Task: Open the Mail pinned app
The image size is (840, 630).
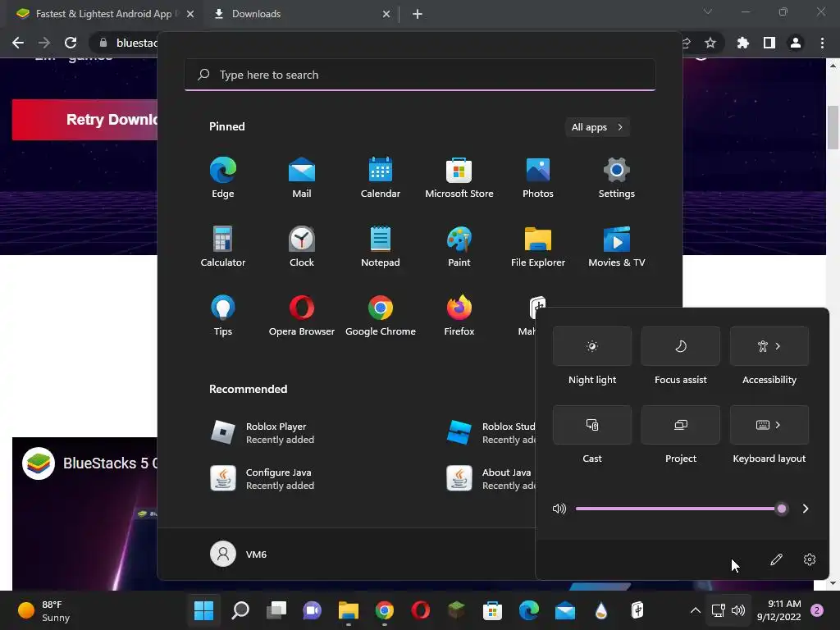Action: click(x=302, y=177)
